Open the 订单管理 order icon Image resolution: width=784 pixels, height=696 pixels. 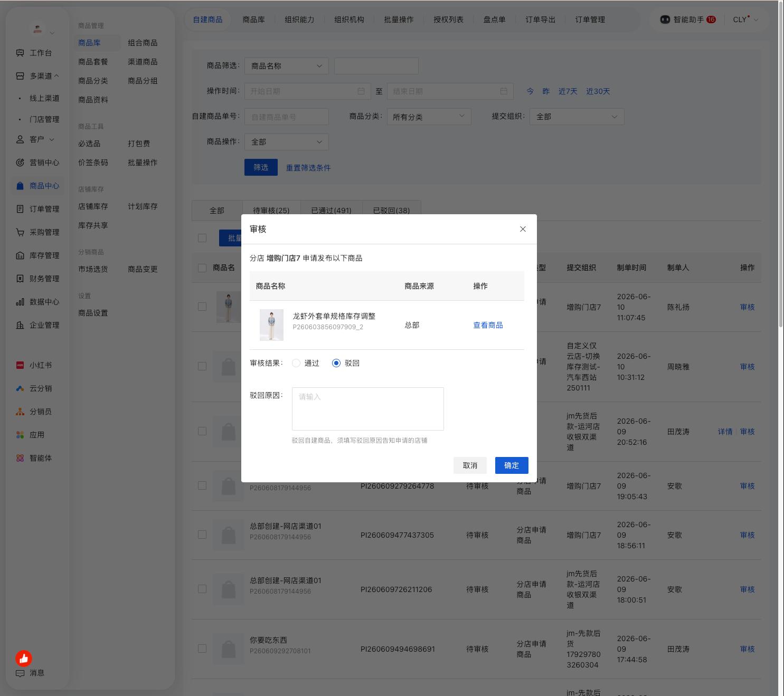click(x=20, y=209)
